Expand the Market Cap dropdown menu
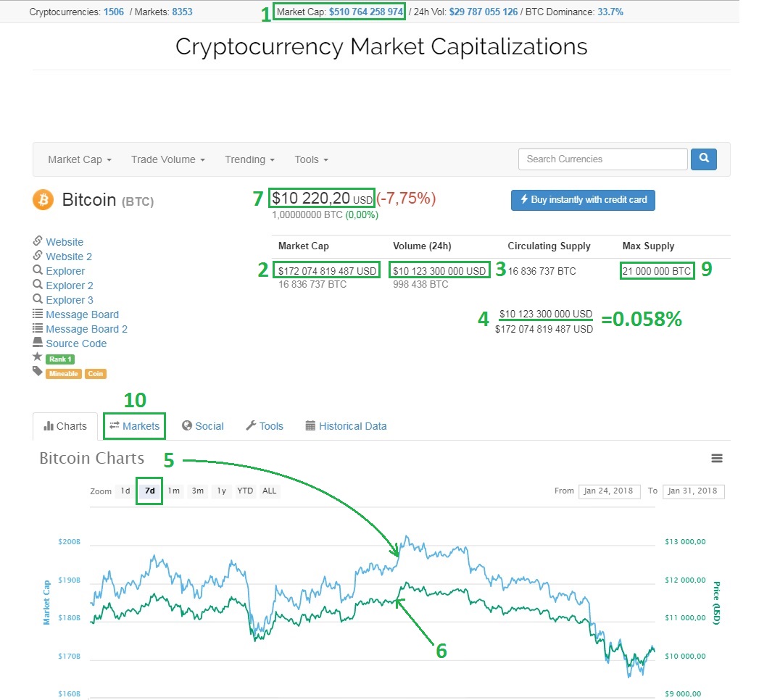This screenshot has height=700, width=780. pyautogui.click(x=80, y=159)
